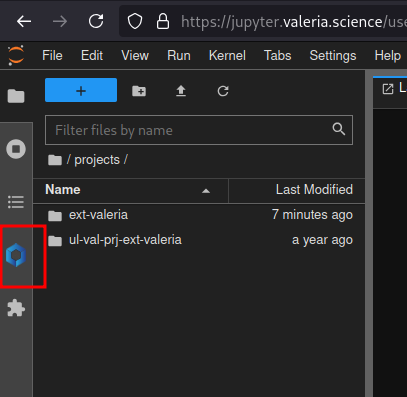Open Running Terminals and Kernels sidebar
The width and height of the screenshot is (407, 397).
(16, 149)
